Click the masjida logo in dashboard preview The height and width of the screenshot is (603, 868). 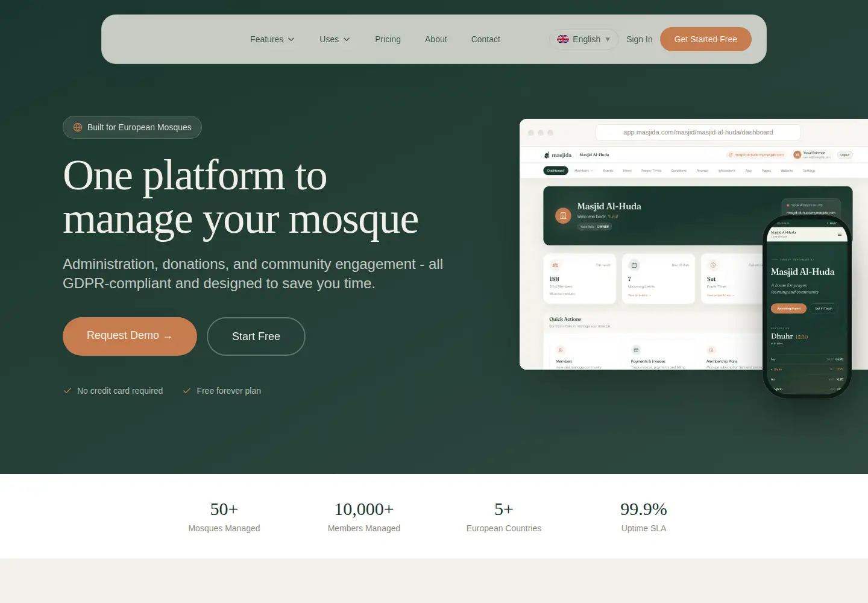point(558,155)
